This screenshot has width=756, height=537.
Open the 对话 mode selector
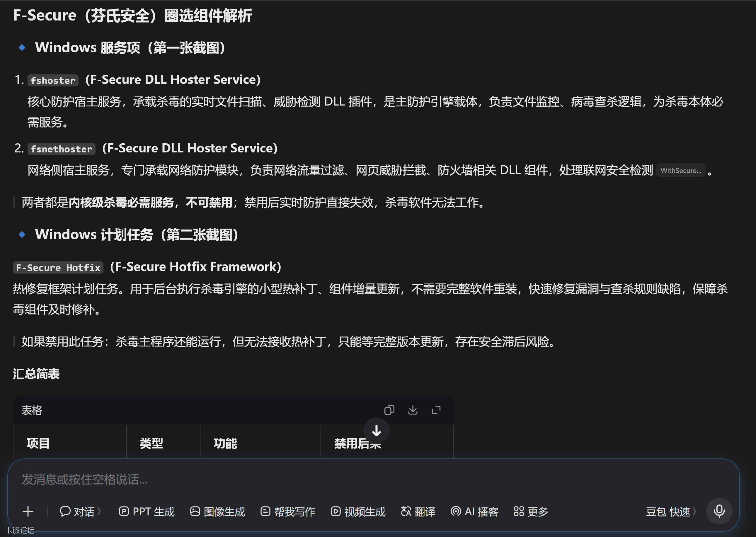pos(80,511)
